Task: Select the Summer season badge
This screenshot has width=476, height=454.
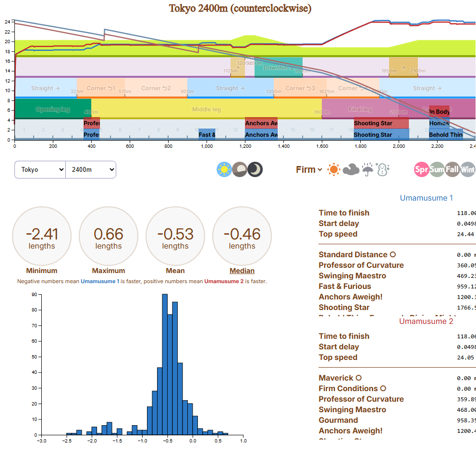Action: click(x=437, y=169)
